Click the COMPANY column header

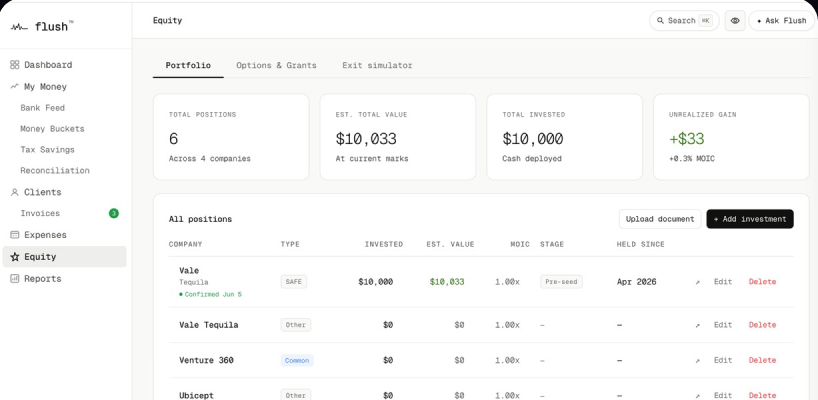185,244
